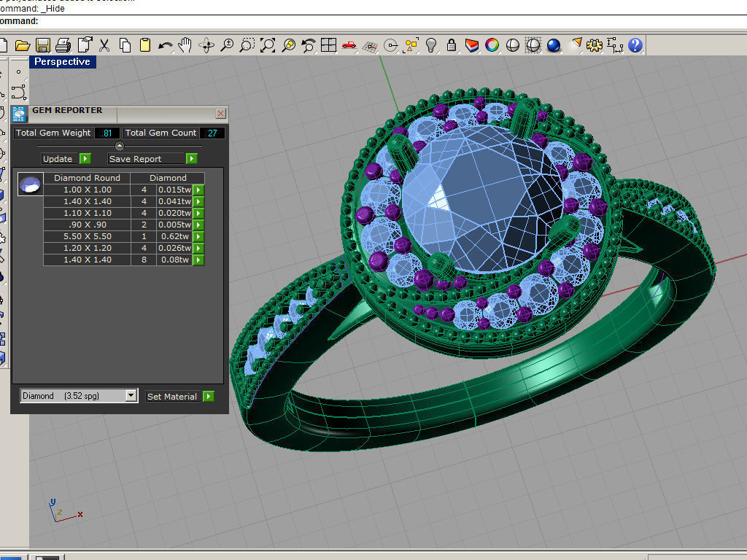
Task: Click green arrow on 0.041tw row
Action: 198,201
